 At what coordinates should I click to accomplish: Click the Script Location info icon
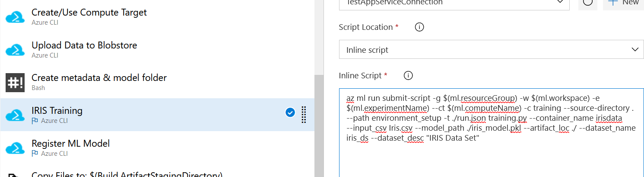tap(419, 27)
